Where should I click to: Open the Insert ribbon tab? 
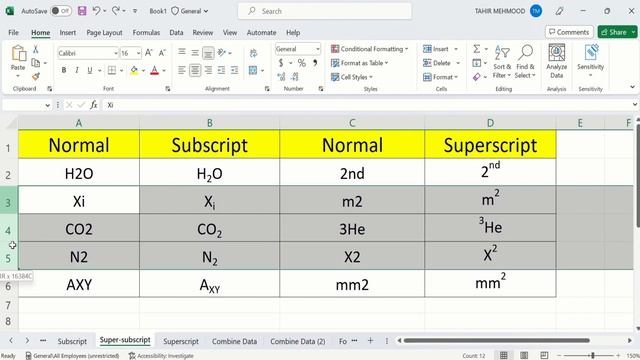point(67,32)
